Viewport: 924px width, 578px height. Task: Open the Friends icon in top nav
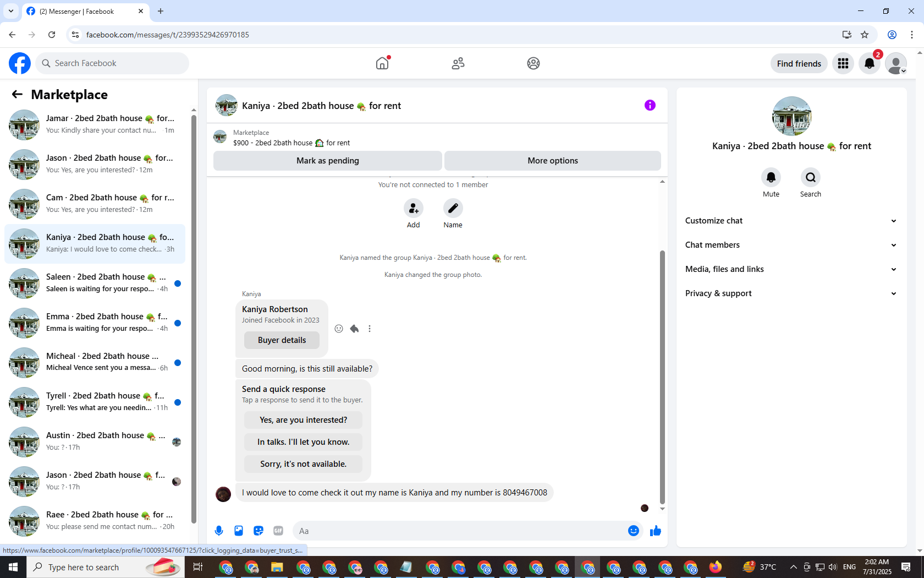tap(458, 63)
